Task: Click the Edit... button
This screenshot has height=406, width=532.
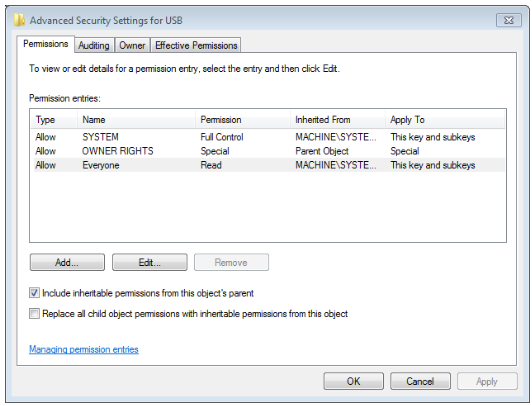Action: [x=150, y=262]
